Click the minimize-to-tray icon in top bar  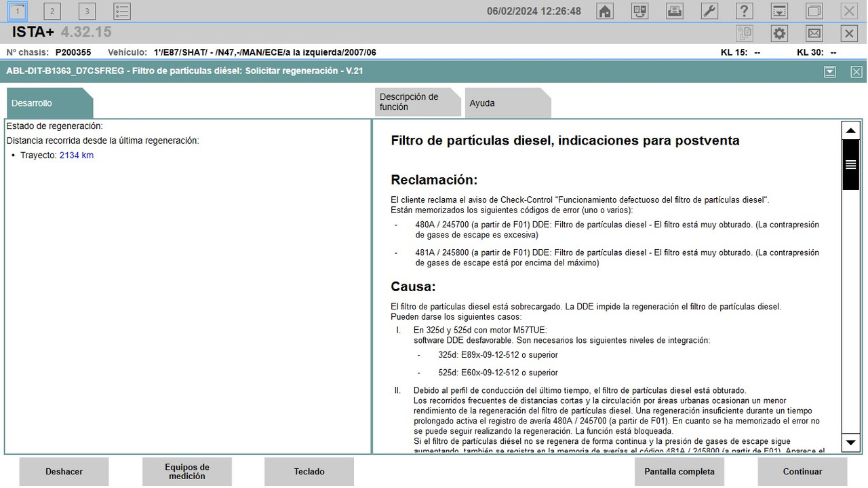click(x=780, y=11)
